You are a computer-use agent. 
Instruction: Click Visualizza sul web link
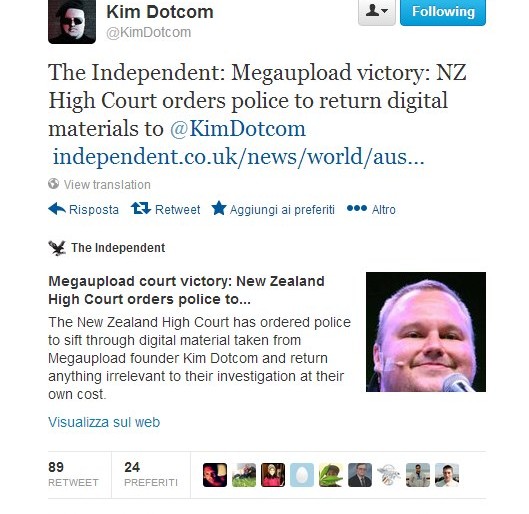click(104, 422)
